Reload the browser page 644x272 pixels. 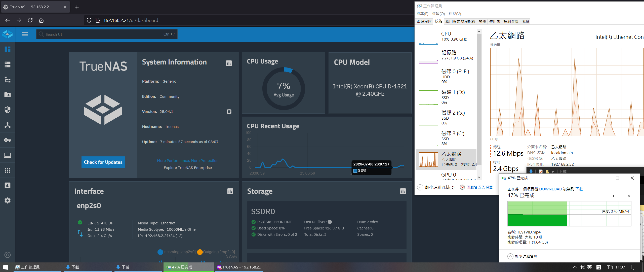tap(30, 20)
